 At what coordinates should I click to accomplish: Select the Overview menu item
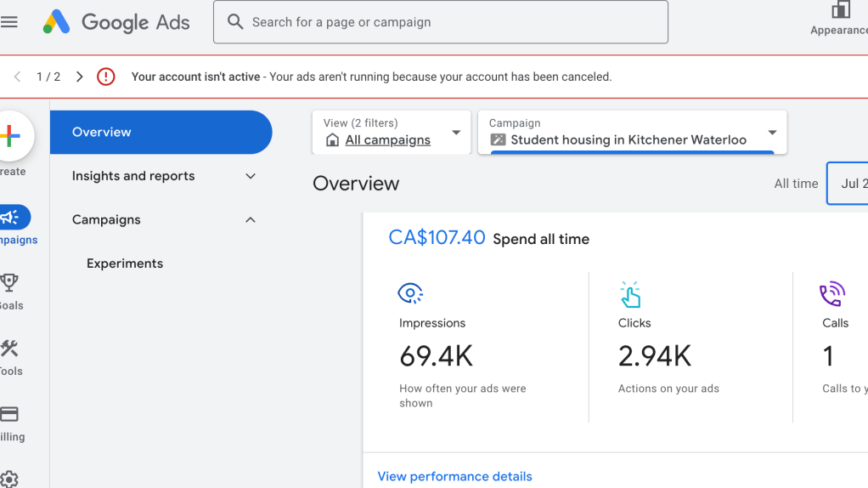pos(161,132)
